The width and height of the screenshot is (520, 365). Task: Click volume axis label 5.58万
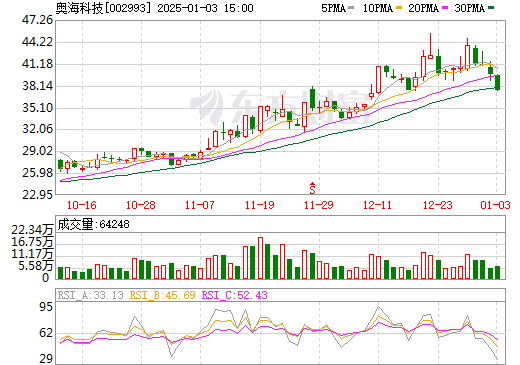point(35,266)
